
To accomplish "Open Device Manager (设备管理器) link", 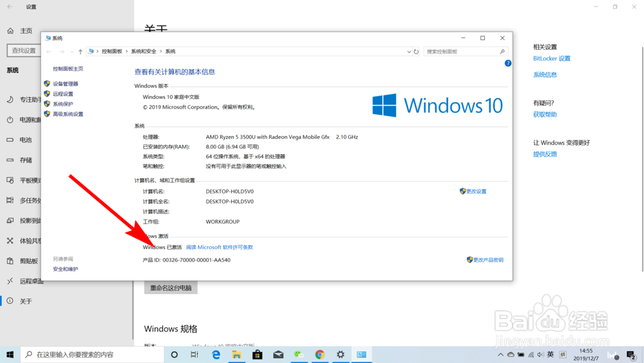I will (x=65, y=84).
